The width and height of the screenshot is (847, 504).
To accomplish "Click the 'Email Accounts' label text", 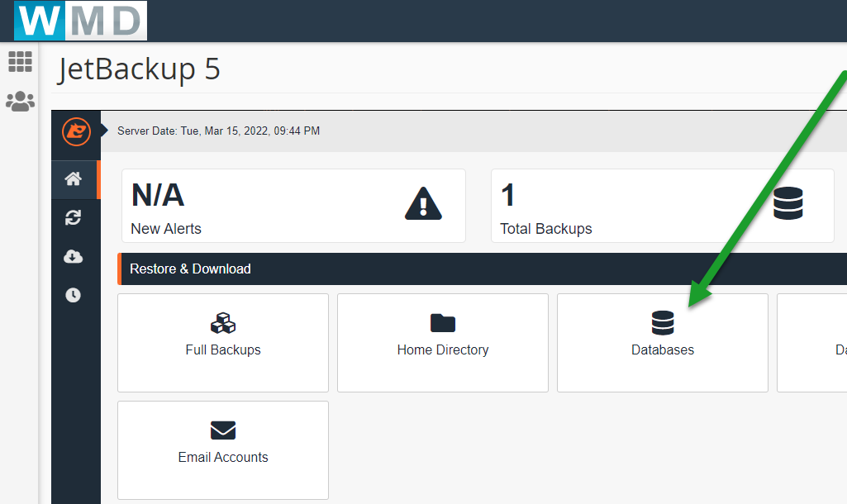I will click(223, 457).
